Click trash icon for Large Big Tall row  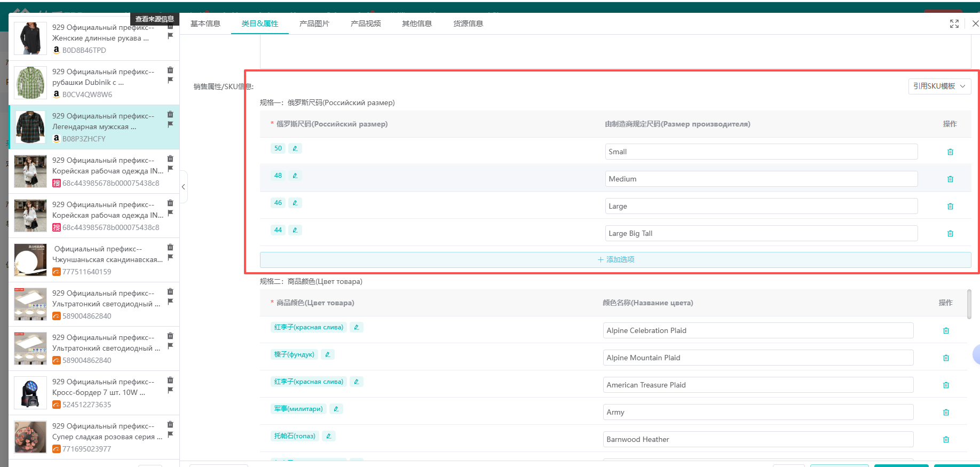pyautogui.click(x=950, y=234)
